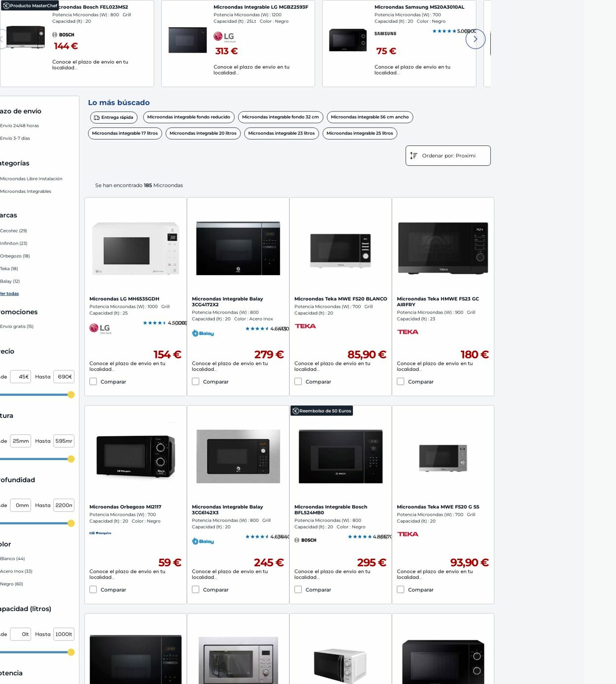Click the height range slider handle

click(71, 459)
